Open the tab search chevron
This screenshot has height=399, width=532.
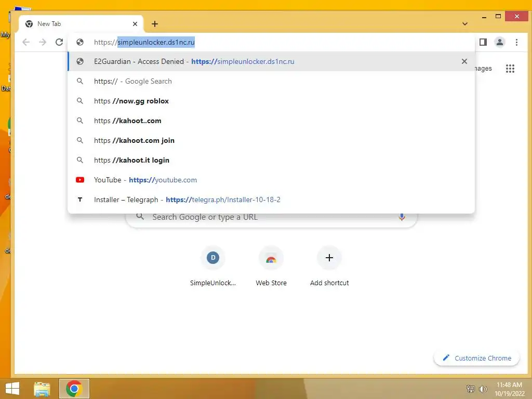pyautogui.click(x=465, y=24)
